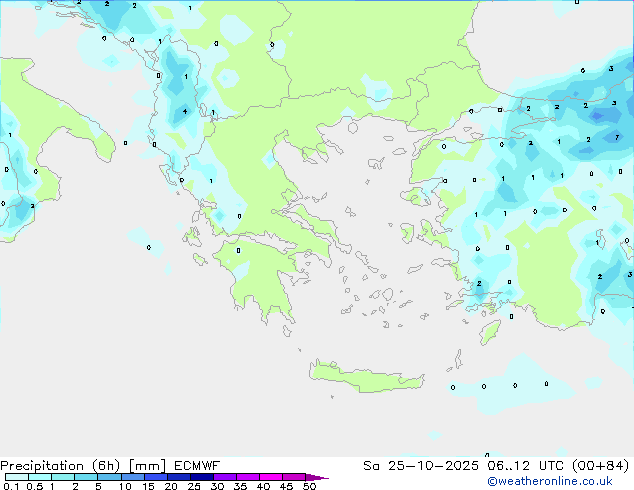Click the 'ECMWF' model label

click(x=197, y=466)
